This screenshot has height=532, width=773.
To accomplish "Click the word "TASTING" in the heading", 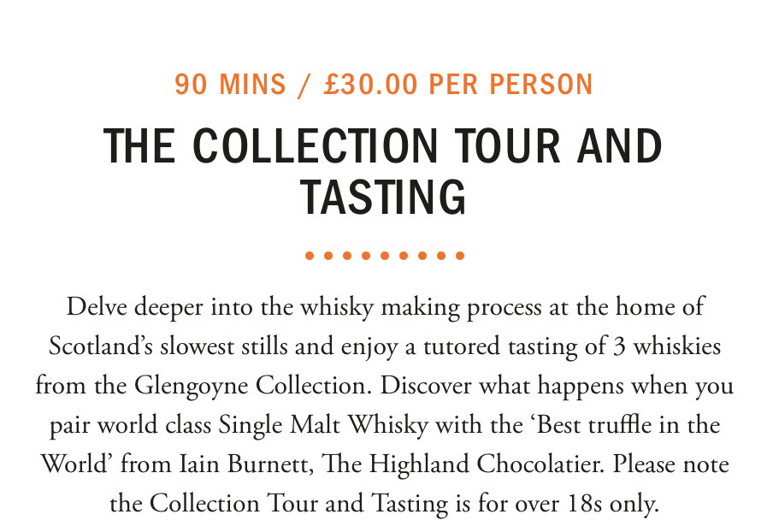I will (x=383, y=197).
